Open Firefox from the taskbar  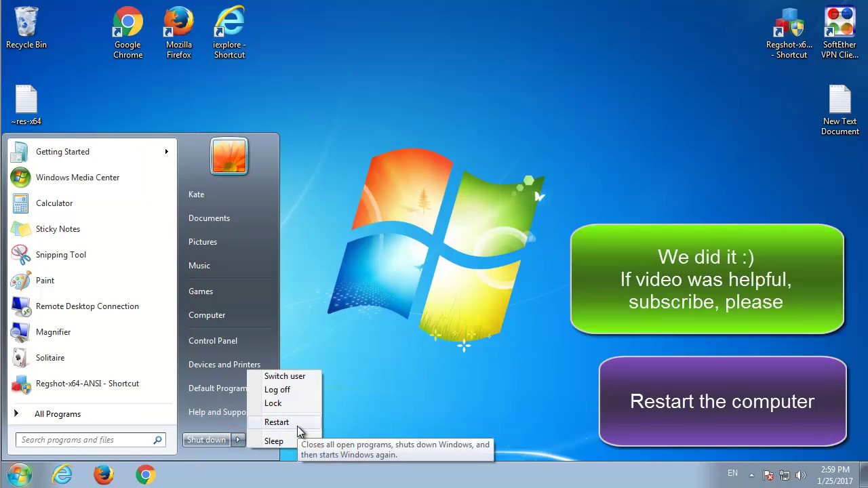click(x=104, y=474)
